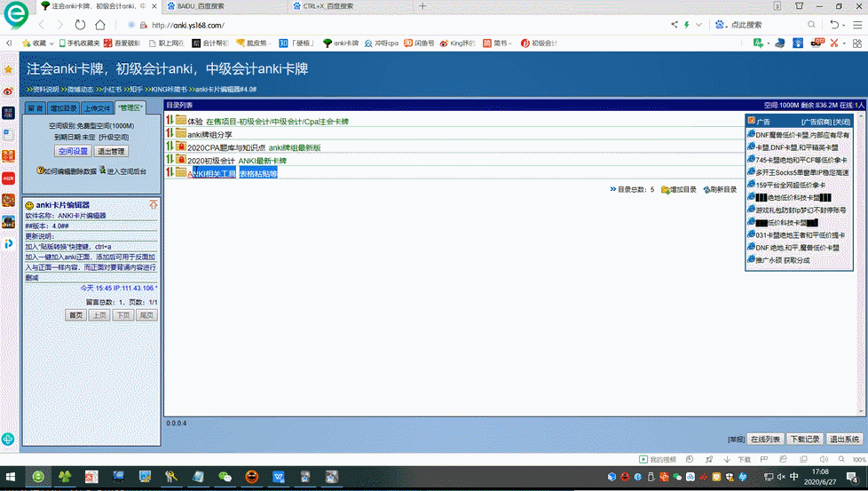This screenshot has width=868, height=491.
Task: Expand the 收藏 favorites dropdown
Action: (x=51, y=44)
